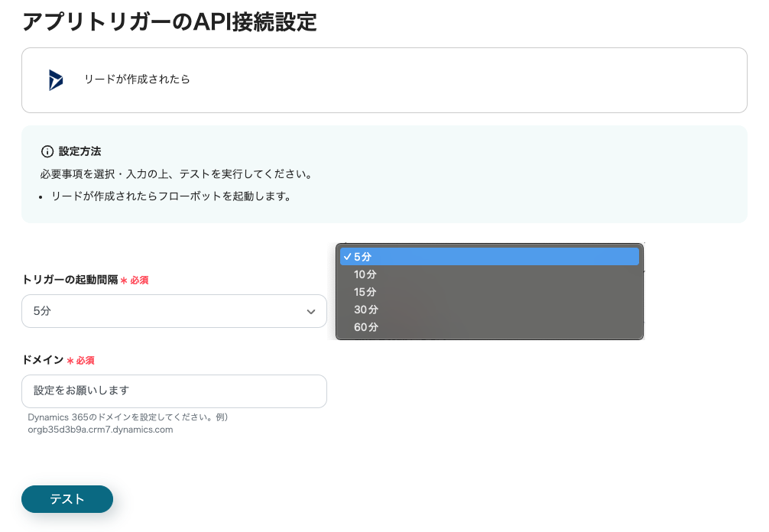Click the トリガーの起動間隔 field label

(70, 280)
